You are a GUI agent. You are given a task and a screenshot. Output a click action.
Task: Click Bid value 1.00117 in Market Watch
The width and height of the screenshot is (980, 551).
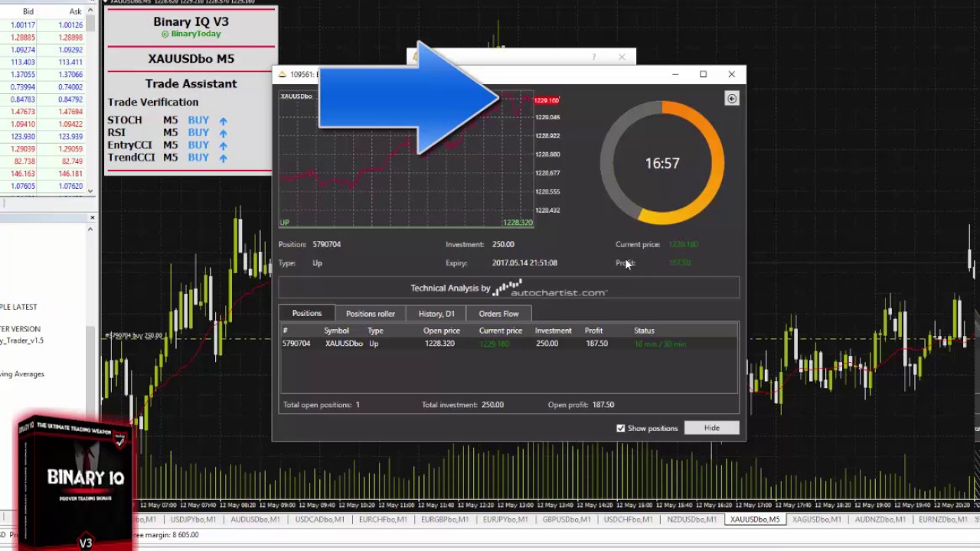tap(23, 25)
